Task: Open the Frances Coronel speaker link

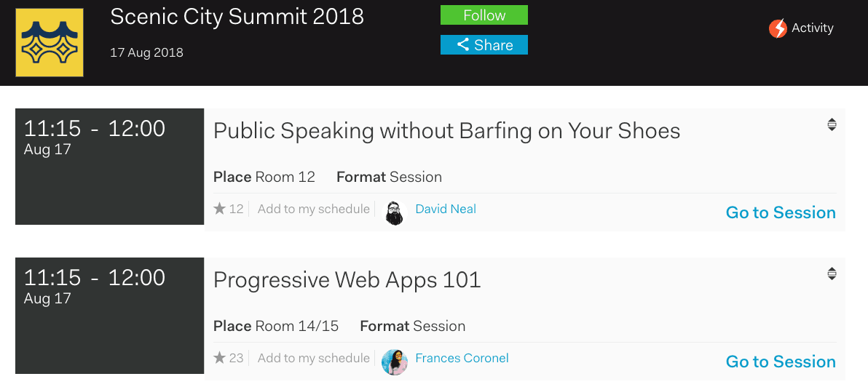Action: coord(462,358)
